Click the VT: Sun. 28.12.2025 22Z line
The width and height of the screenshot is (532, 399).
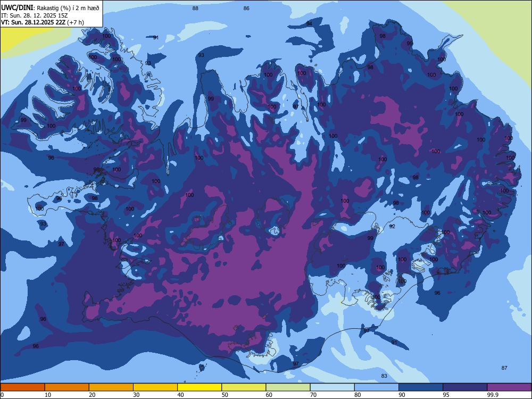(x=43, y=22)
